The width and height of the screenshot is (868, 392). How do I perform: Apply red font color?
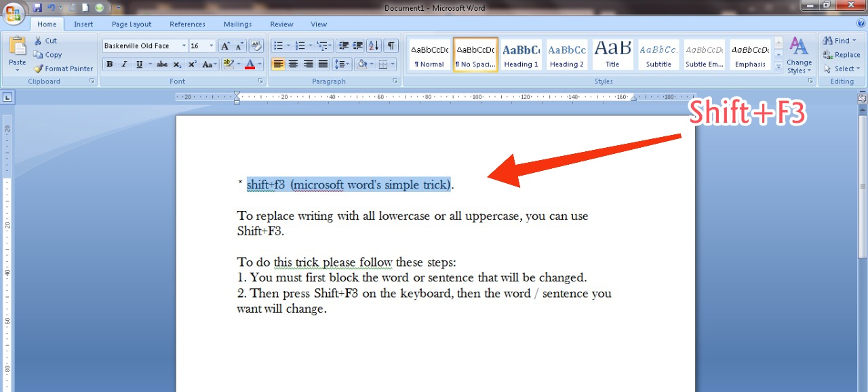pyautogui.click(x=250, y=64)
